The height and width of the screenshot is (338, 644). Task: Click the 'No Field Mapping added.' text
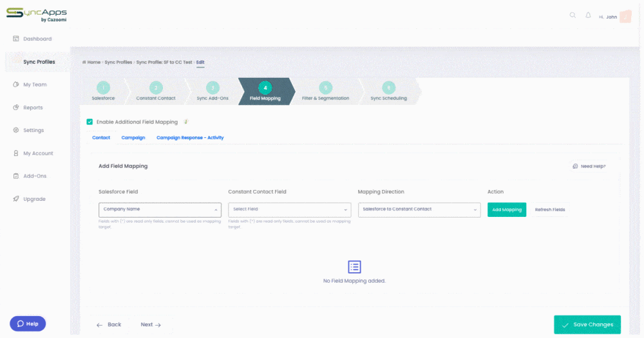(x=354, y=281)
